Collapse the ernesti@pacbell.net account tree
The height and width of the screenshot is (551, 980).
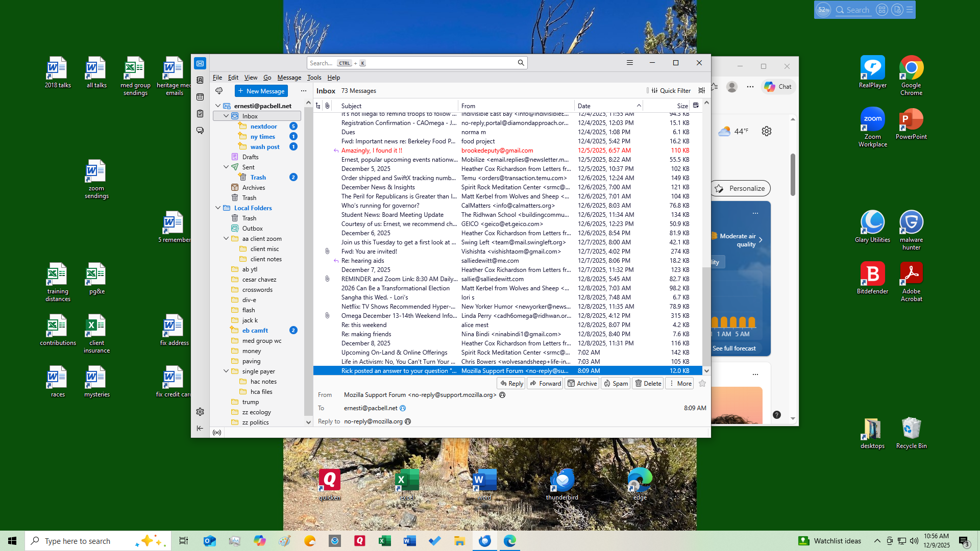(218, 106)
